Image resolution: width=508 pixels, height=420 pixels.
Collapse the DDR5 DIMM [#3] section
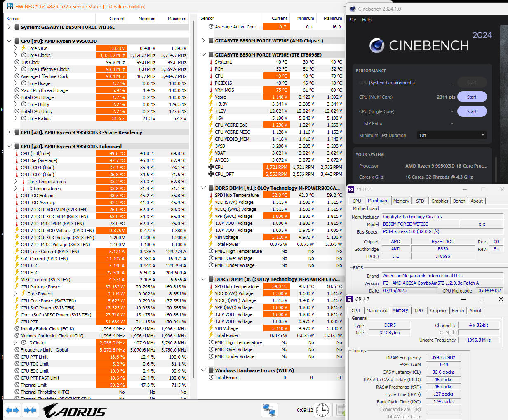point(203,279)
